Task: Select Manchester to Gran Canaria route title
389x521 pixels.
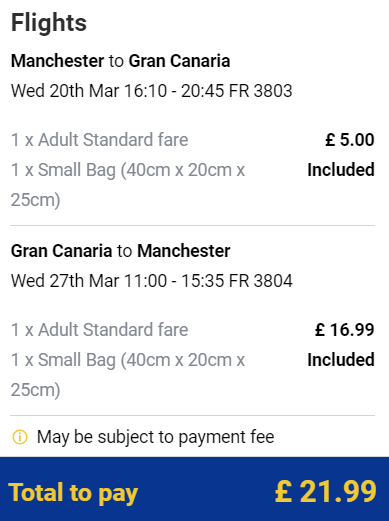Action: 120,61
